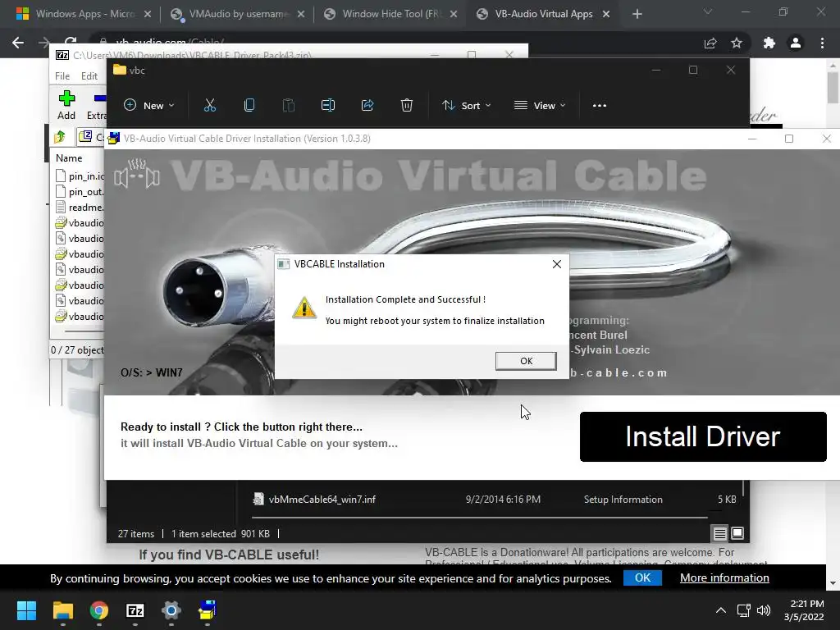Click the Paste icon in vbc Explorer toolbar
The width and height of the screenshot is (840, 630).
[288, 106]
